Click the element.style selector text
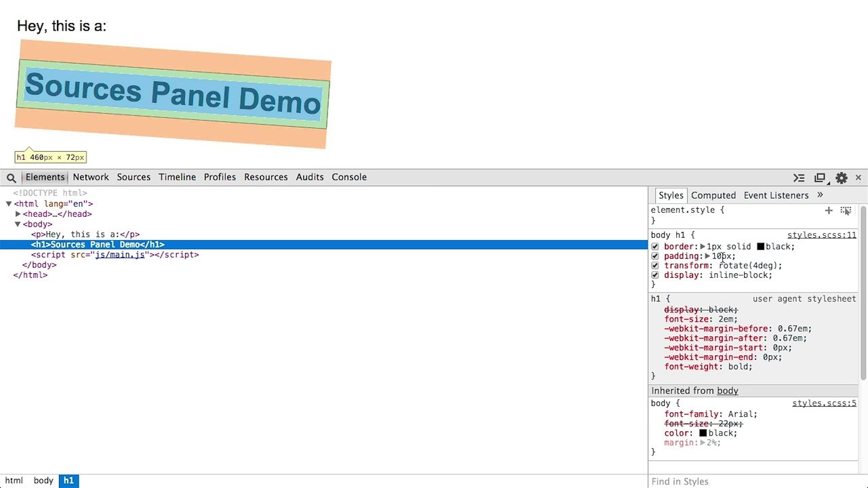The width and height of the screenshot is (868, 488). [682, 210]
